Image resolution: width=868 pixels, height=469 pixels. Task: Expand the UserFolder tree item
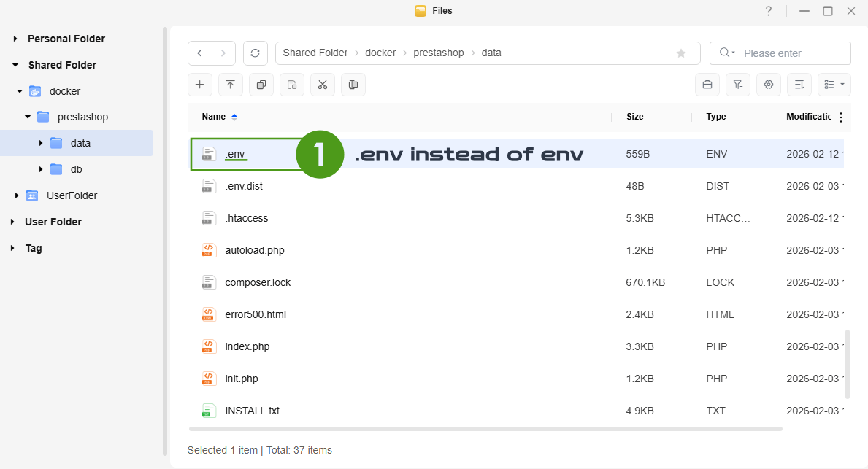[x=16, y=195]
